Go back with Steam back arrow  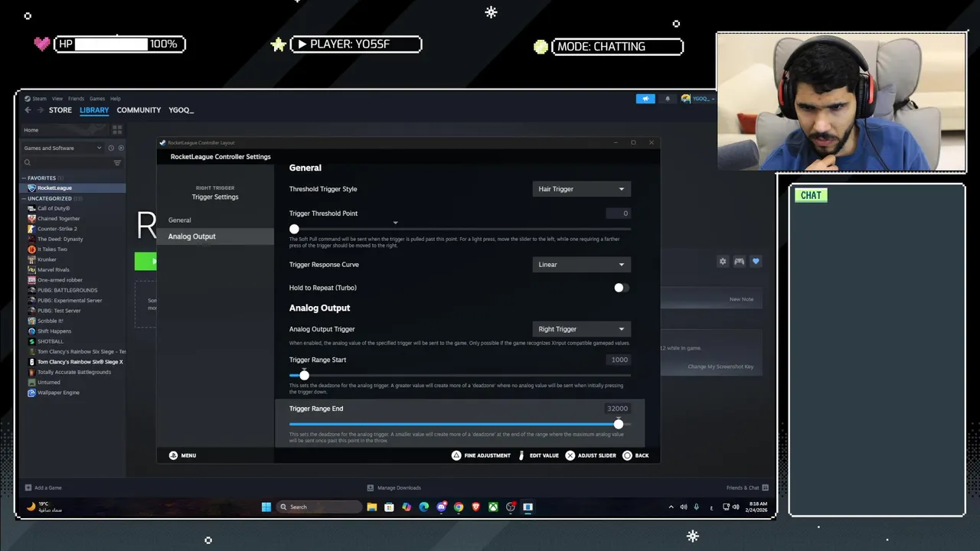(28, 110)
